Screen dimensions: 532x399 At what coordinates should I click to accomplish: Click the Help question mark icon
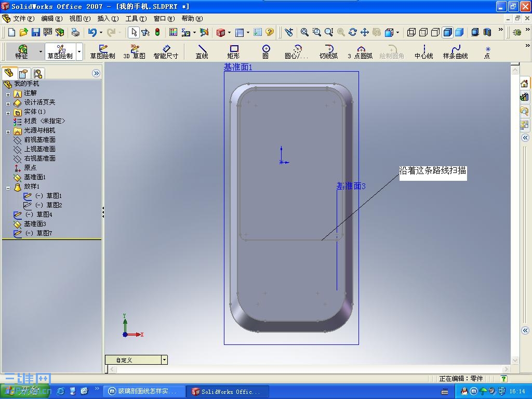pyautogui.click(x=270, y=32)
